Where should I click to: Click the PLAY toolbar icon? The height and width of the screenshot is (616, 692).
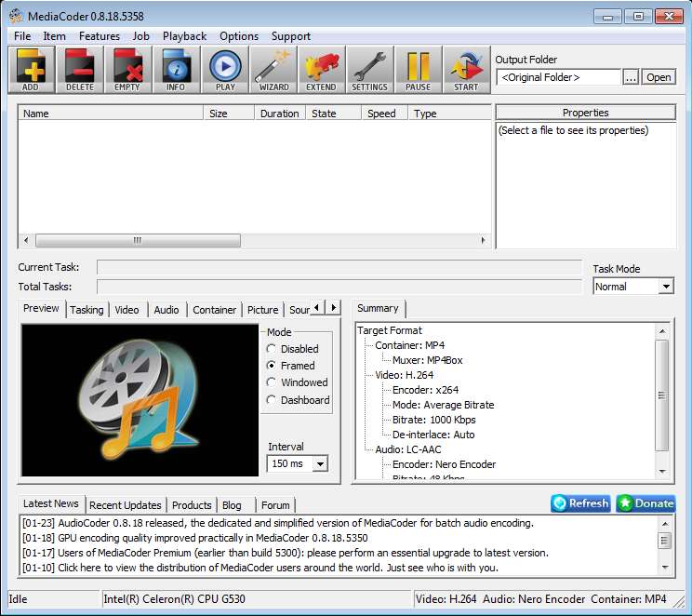coord(224,70)
